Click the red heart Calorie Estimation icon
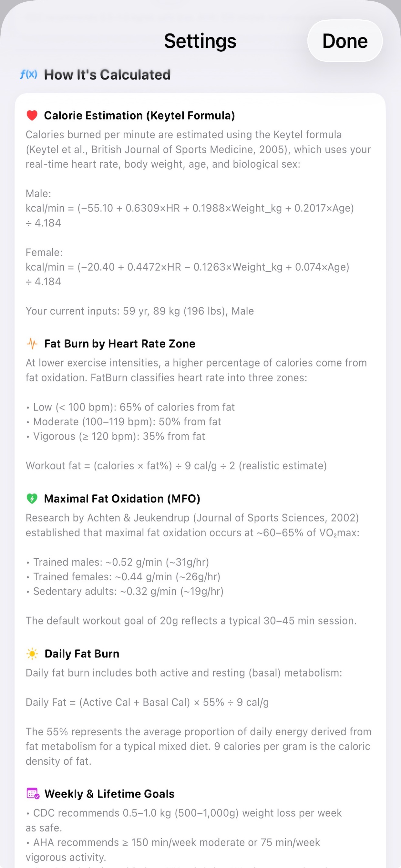Screen dimensions: 401x868 [x=32, y=116]
